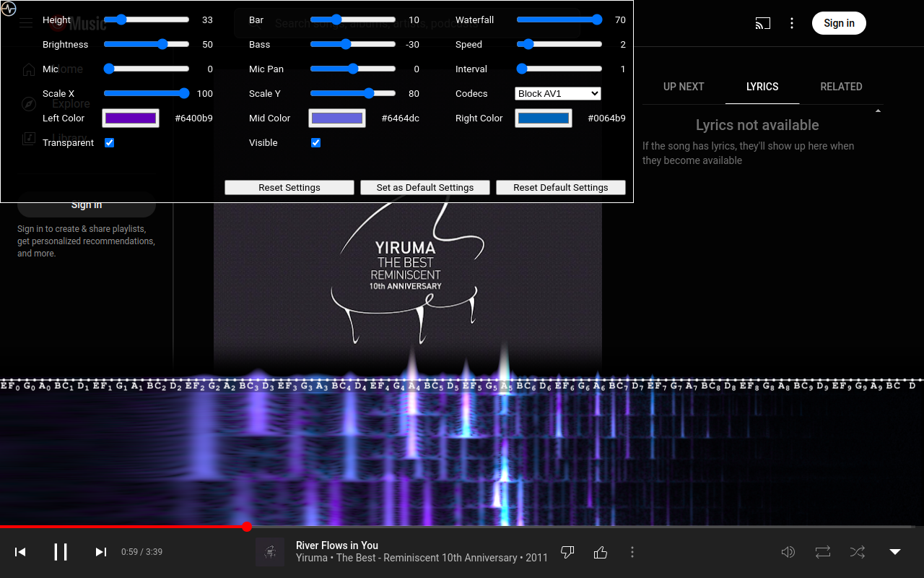Open the Codecs dropdown
Screen dimensions: 924x578
coord(558,94)
